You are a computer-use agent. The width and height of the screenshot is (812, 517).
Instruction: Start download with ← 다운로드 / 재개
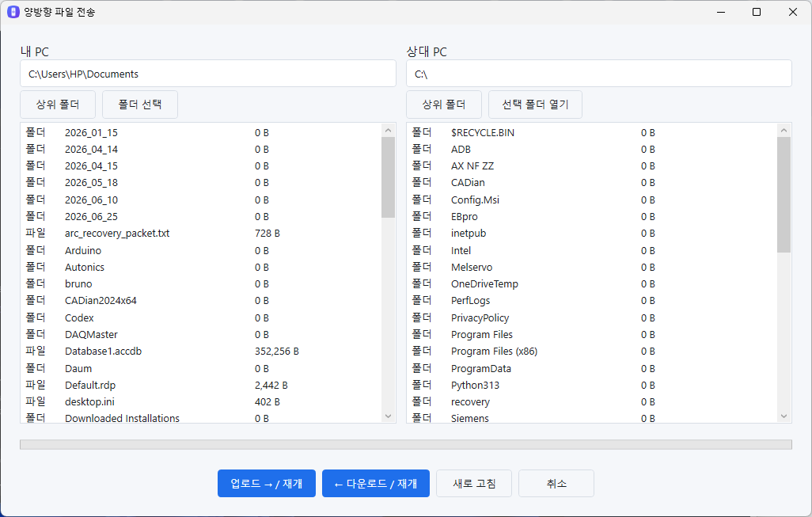click(375, 483)
